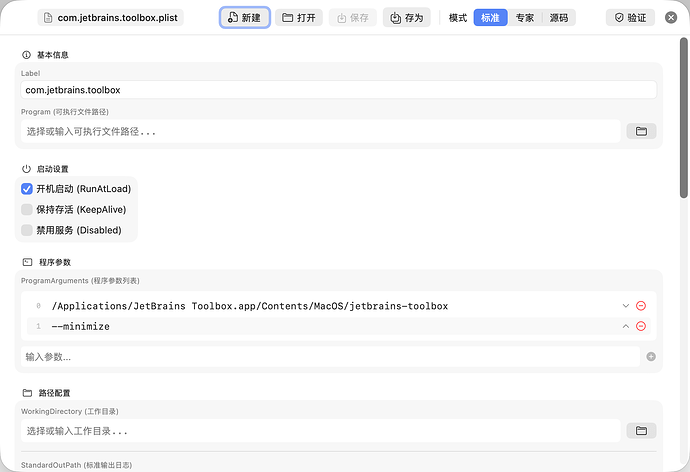This screenshot has width=690, height=472.
Task: Click the 启动设置 power icon
Action: pos(26,169)
